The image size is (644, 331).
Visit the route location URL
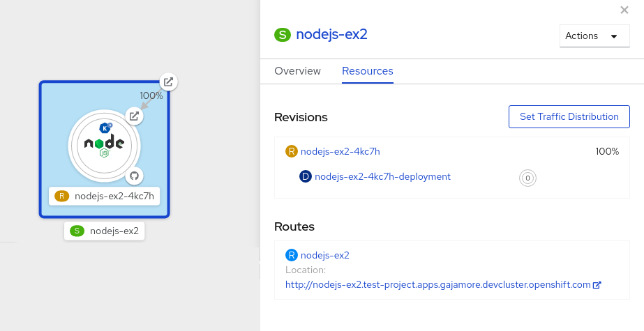coord(437,284)
